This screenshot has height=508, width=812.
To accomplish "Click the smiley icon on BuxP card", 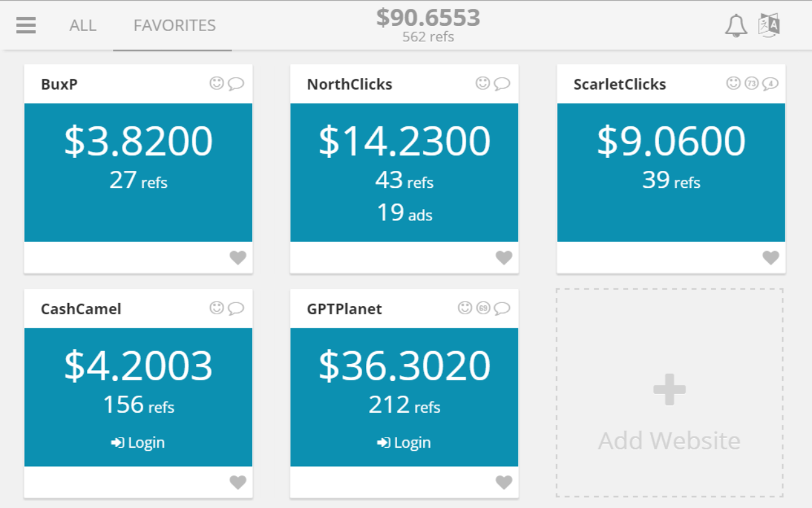I will tap(217, 83).
